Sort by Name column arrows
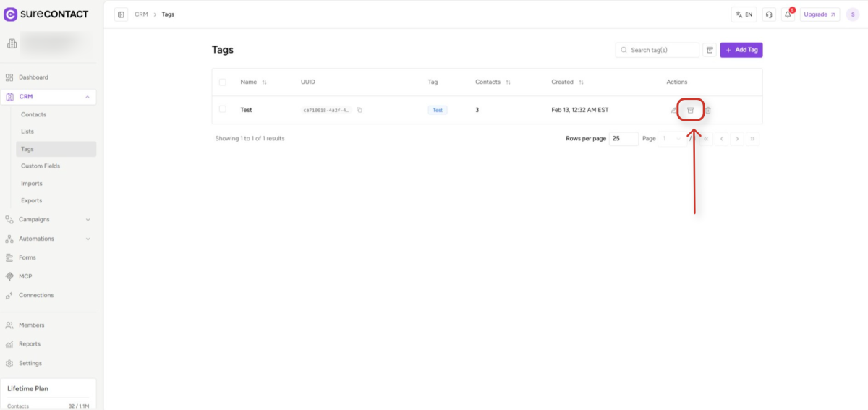The width and height of the screenshot is (868, 410). tap(264, 82)
